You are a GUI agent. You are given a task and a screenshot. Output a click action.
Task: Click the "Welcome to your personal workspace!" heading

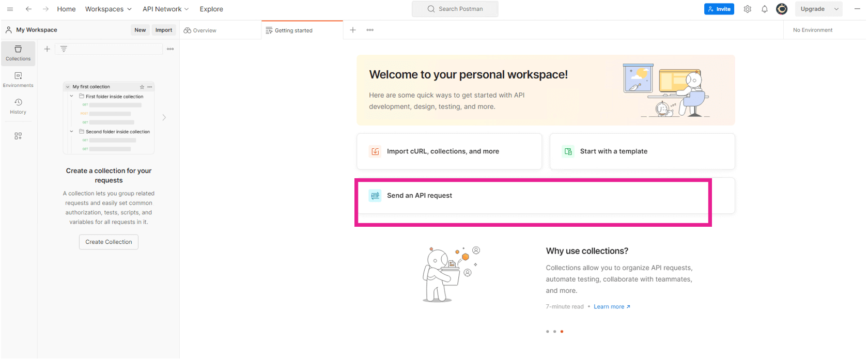coord(468,74)
